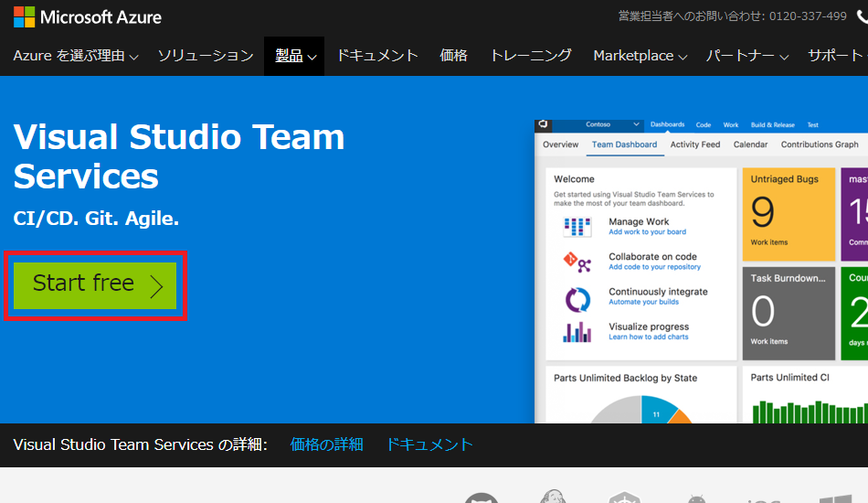Open the 価格 menu item
Screen dimensions: 868x503
click(453, 56)
